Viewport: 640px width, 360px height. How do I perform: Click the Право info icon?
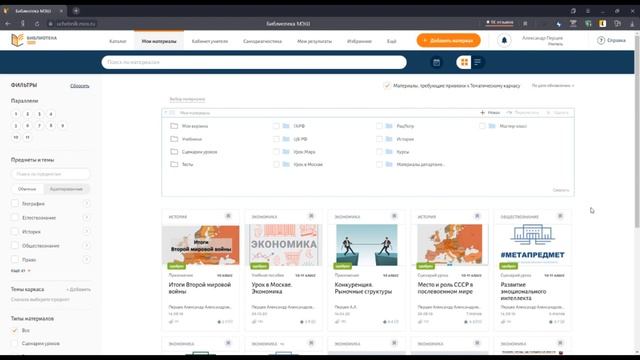pyautogui.click(x=87, y=259)
